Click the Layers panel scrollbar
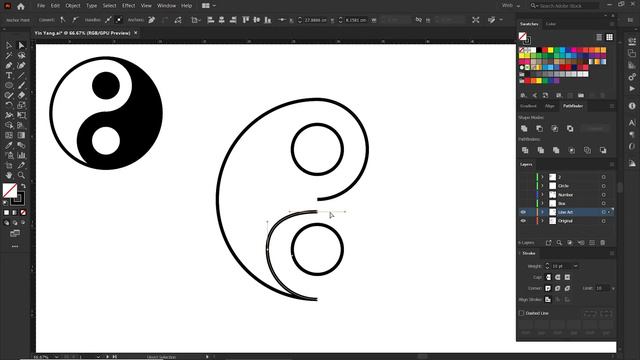The width and height of the screenshot is (640, 360). (x=620, y=188)
